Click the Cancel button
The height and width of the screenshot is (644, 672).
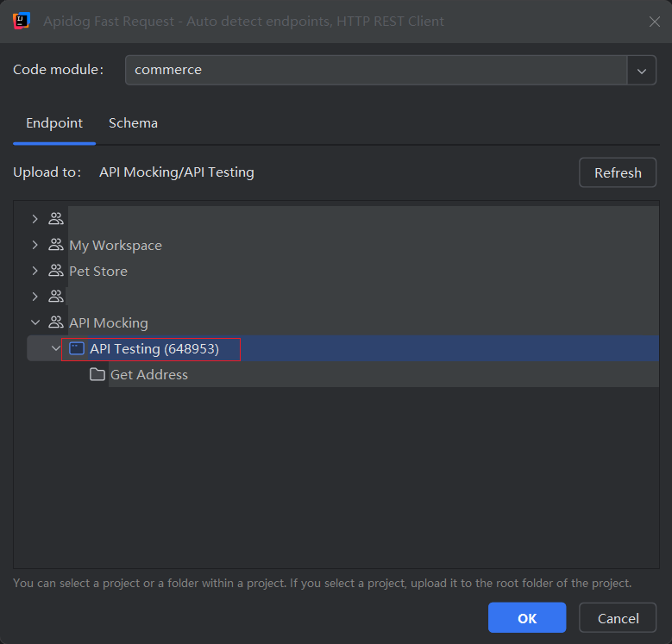click(618, 618)
